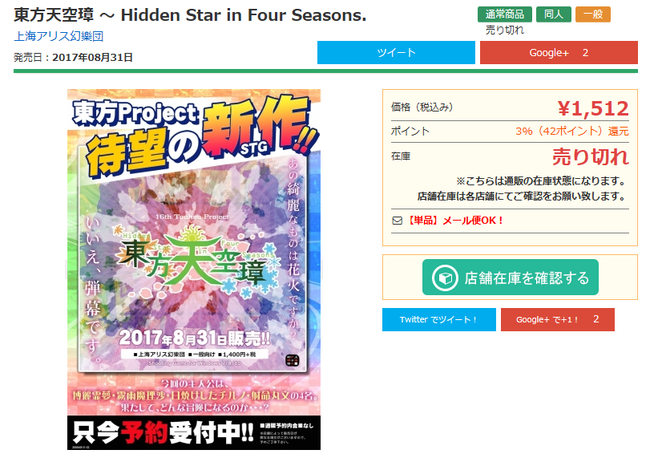Click the top ツイート button

(x=396, y=53)
